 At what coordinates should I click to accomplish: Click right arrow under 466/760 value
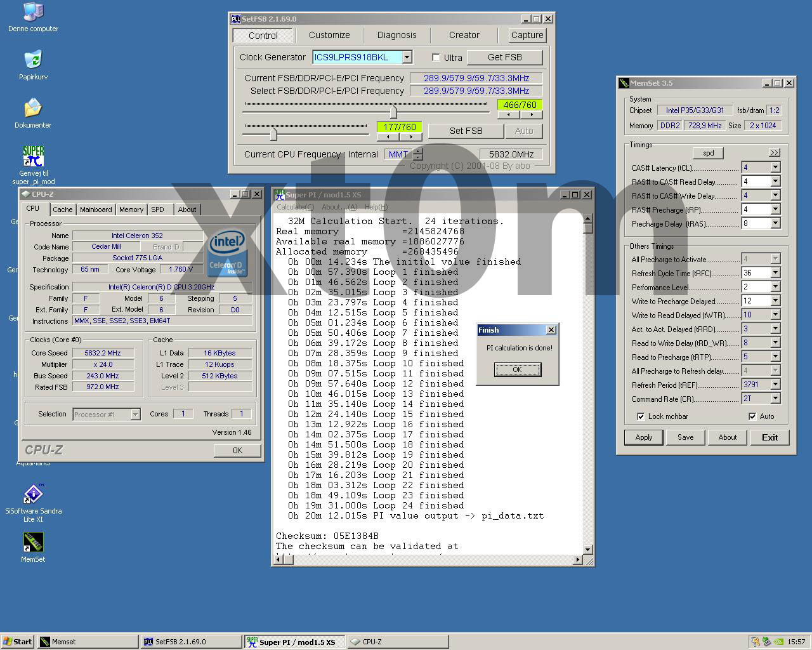(x=532, y=115)
